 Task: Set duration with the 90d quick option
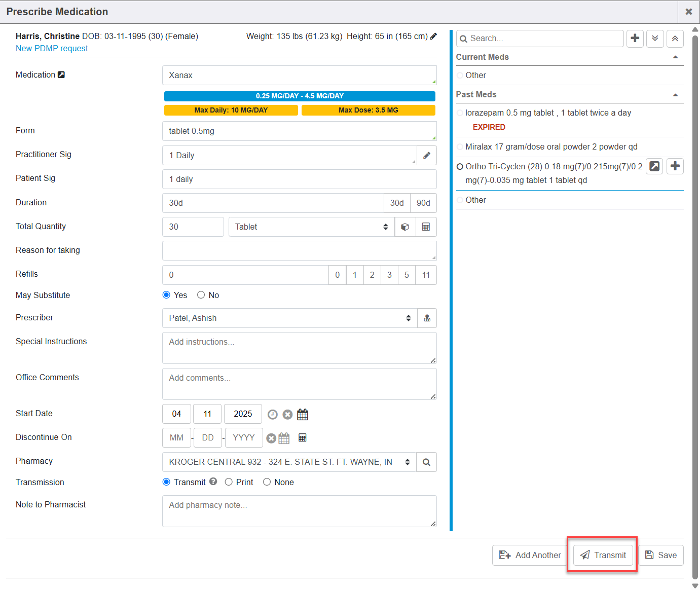(423, 203)
